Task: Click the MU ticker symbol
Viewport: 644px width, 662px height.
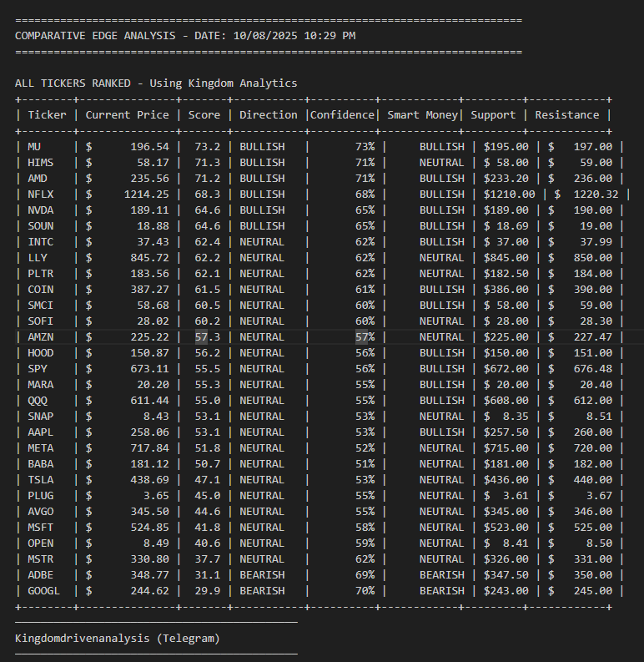Action: (34, 147)
